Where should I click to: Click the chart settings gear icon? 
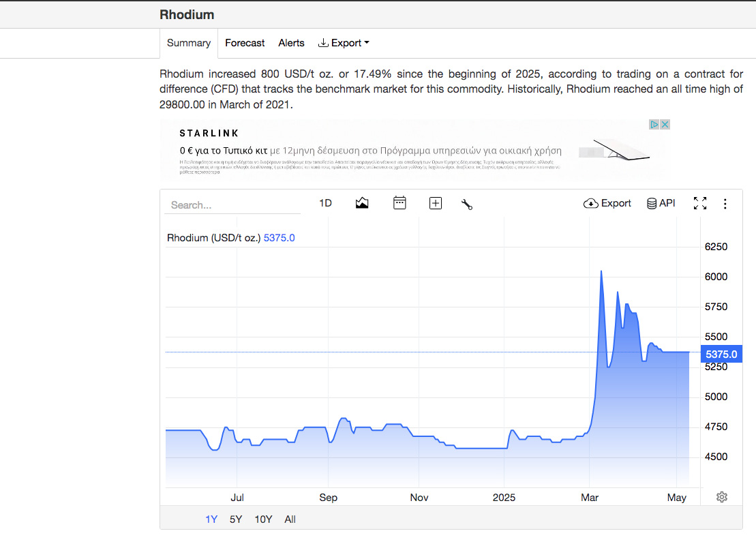[722, 497]
